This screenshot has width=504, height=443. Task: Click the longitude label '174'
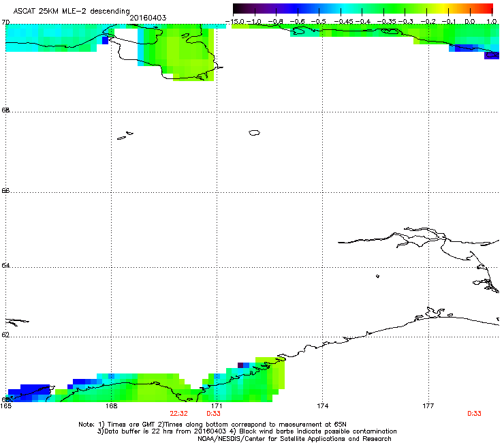(322, 406)
